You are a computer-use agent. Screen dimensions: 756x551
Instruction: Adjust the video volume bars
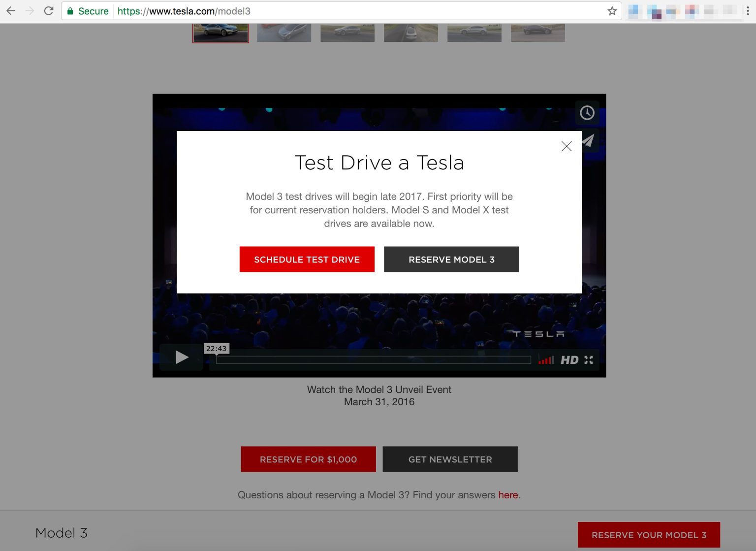[546, 360]
